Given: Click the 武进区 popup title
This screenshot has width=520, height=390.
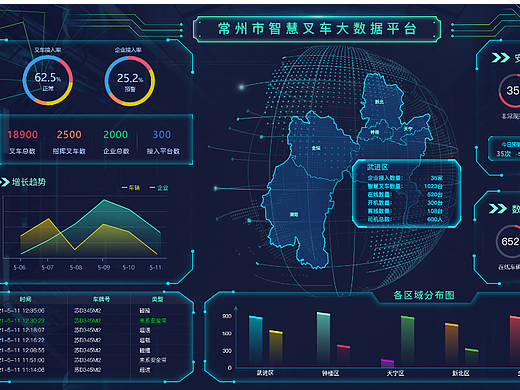Looking at the screenshot, I should [377, 167].
